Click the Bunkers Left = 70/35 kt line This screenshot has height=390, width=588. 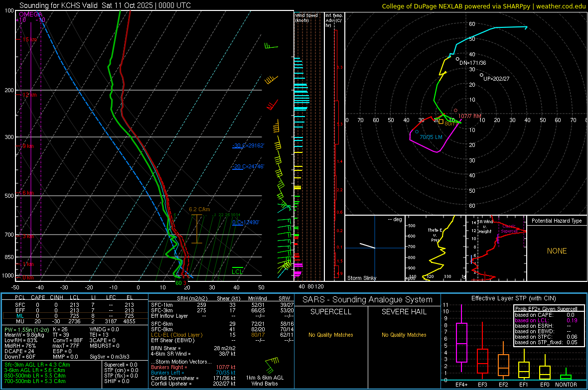tap(193, 373)
